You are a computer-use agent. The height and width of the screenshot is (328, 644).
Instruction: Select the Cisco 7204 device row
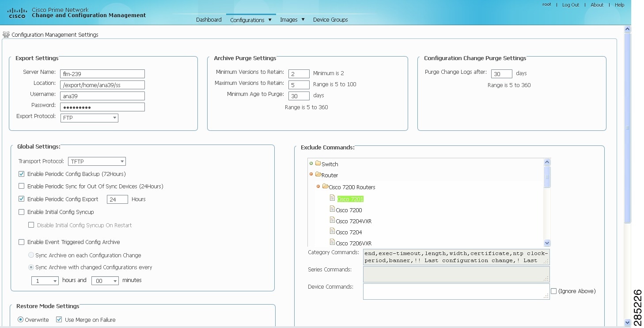349,232
